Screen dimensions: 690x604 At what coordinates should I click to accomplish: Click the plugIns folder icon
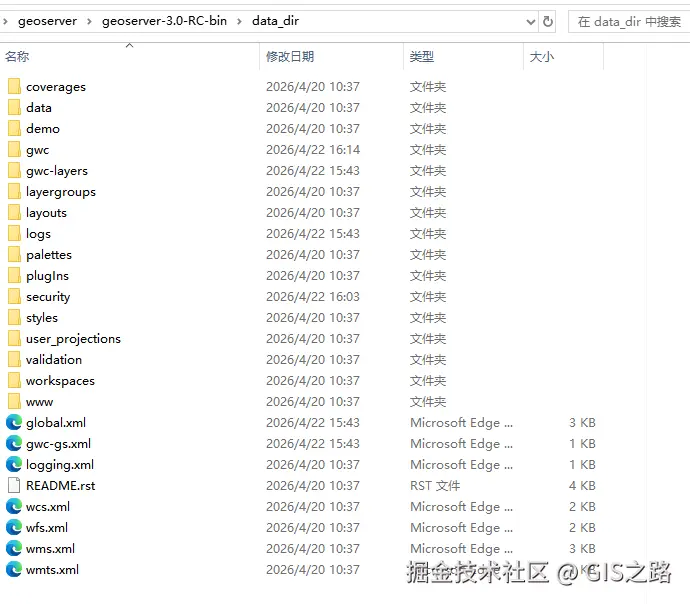(14, 275)
